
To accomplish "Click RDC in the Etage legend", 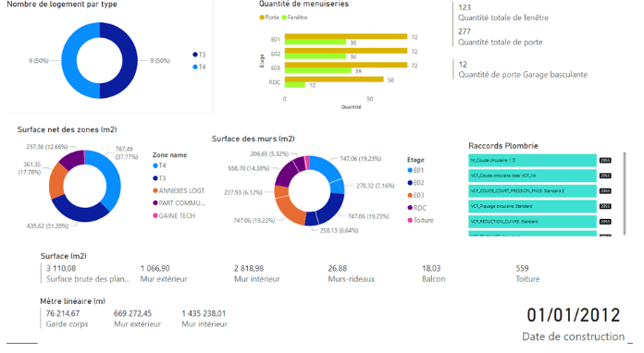I will pos(417,208).
